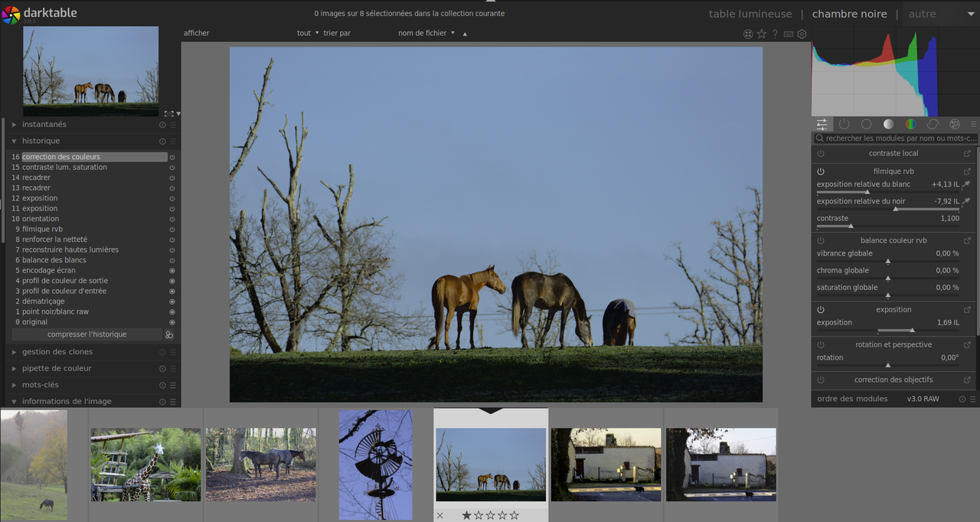Select the base modules circle icon tab

pos(866,124)
